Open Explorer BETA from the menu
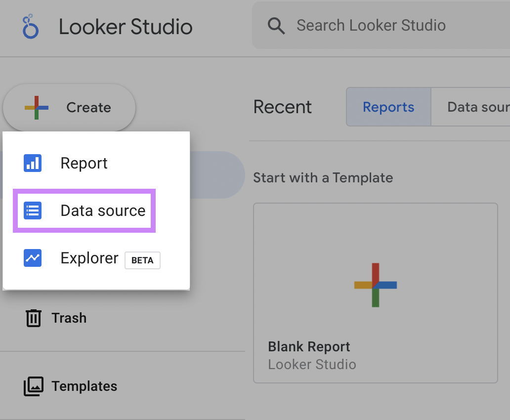Viewport: 510px width, 420px height. click(89, 258)
